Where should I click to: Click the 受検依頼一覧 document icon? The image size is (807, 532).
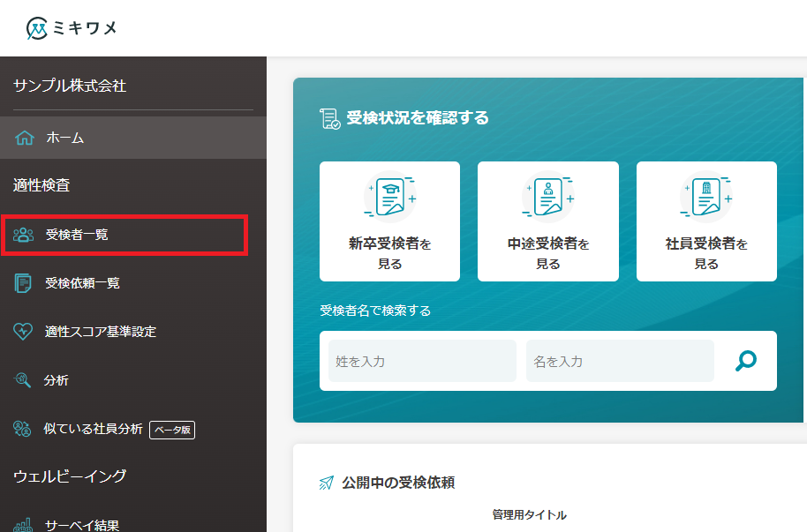point(24,283)
